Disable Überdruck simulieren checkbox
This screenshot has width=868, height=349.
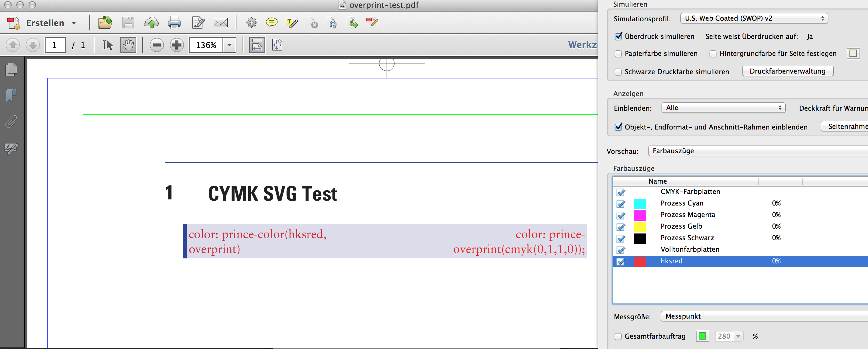(618, 36)
